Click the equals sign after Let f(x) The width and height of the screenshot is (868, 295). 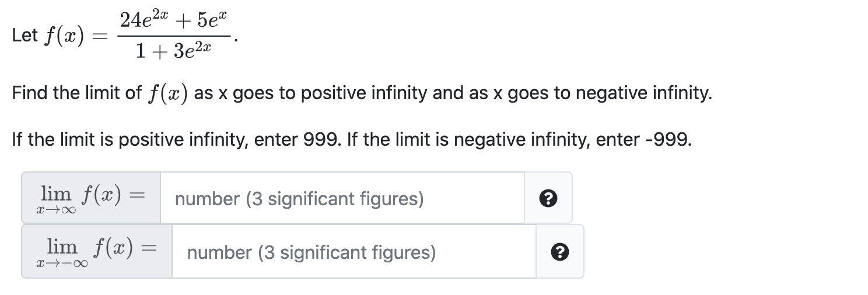pyautogui.click(x=99, y=36)
